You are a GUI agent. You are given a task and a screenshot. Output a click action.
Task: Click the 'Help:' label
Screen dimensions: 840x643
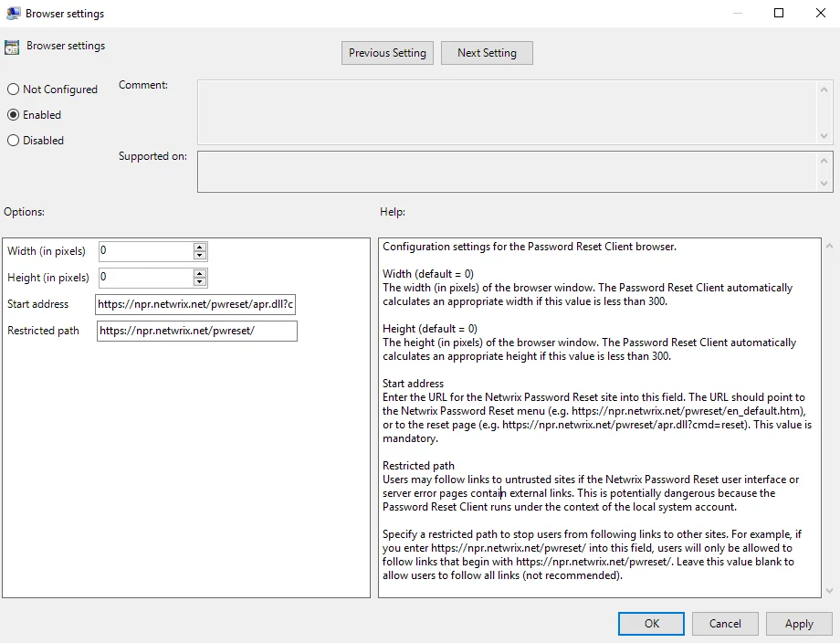tap(393, 212)
